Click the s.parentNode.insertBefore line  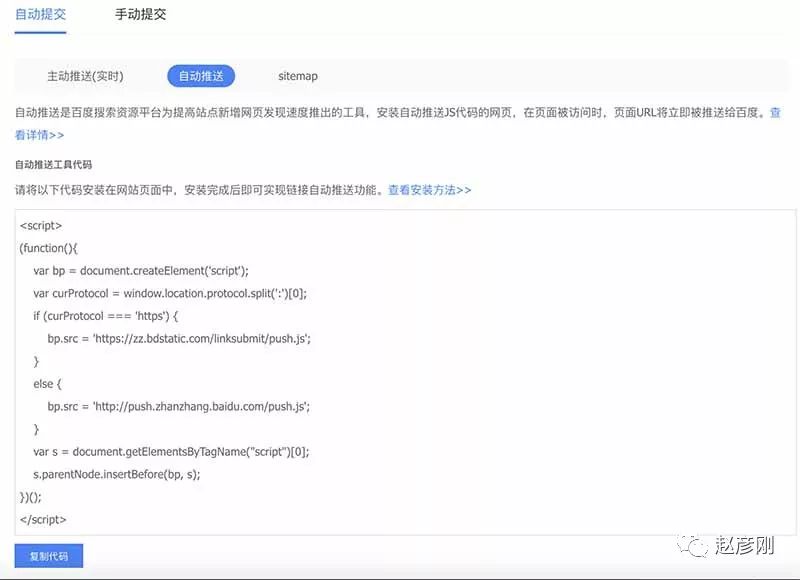117,474
